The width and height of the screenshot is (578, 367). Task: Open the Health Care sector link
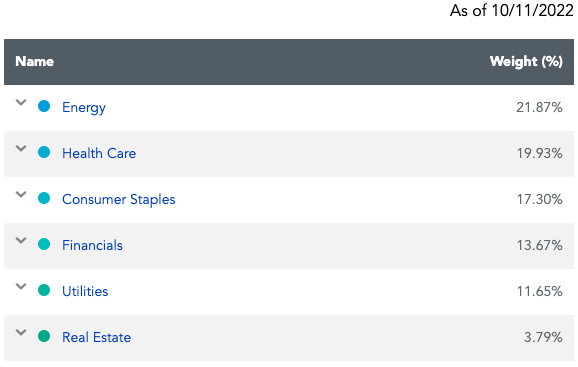coord(99,153)
